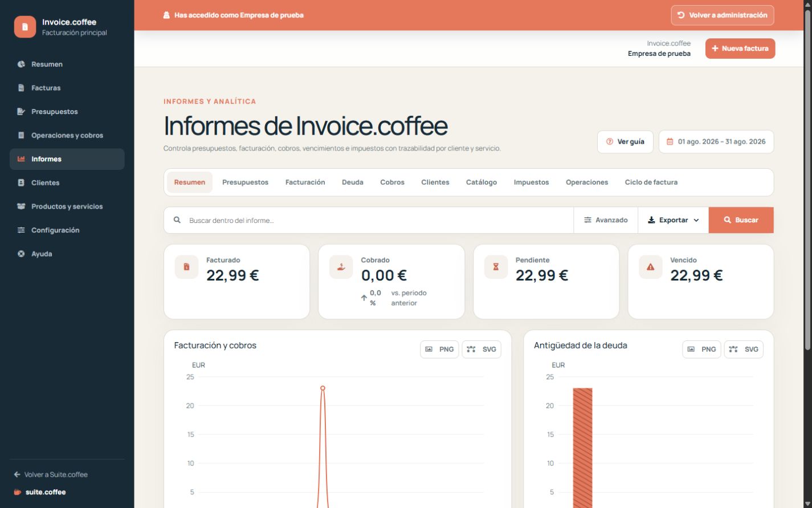Screen dimensions: 812x508
Task: Click the Productos y servicios boxes icon
Action: 21,206
